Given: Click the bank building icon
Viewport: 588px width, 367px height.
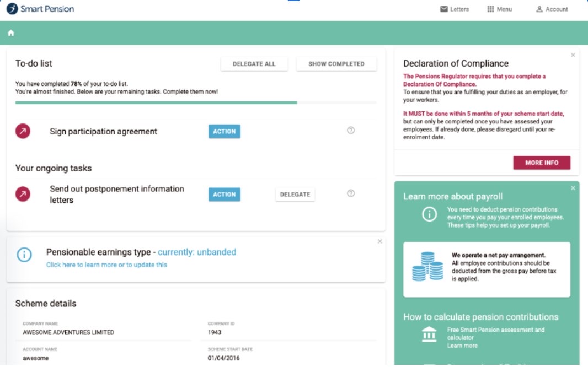Looking at the screenshot, I should (429, 334).
